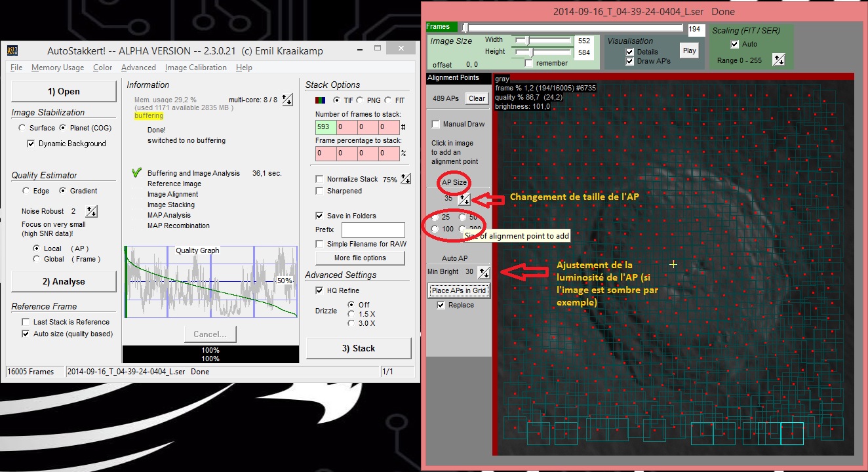Change the Noise Robust value spinner
The width and height of the screenshot is (868, 472).
tap(92, 211)
